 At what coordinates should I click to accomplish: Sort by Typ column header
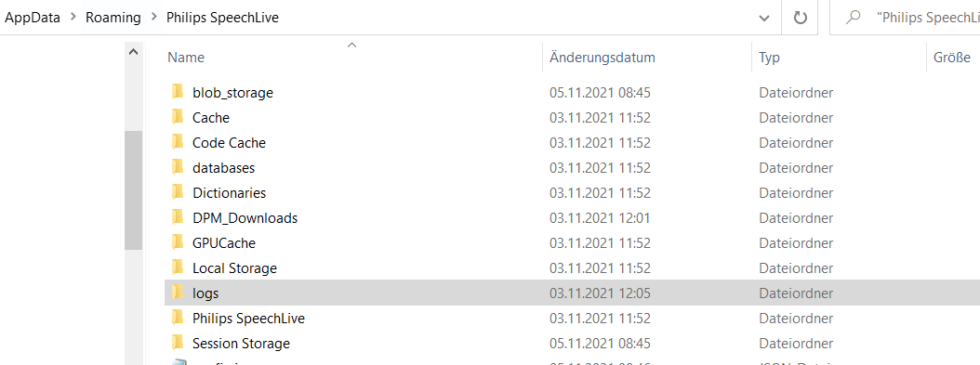click(x=769, y=58)
